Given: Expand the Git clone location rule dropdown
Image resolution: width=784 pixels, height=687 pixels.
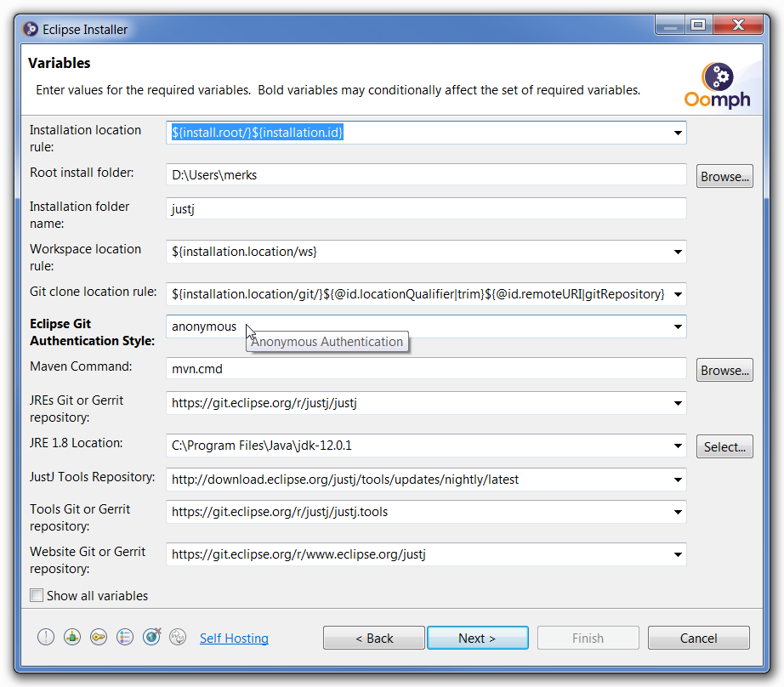Looking at the screenshot, I should (x=678, y=294).
